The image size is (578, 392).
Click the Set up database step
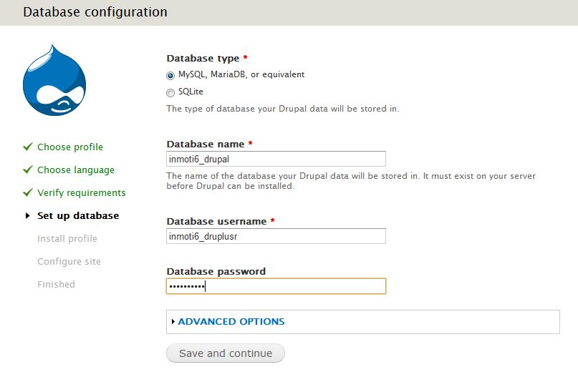pos(78,216)
